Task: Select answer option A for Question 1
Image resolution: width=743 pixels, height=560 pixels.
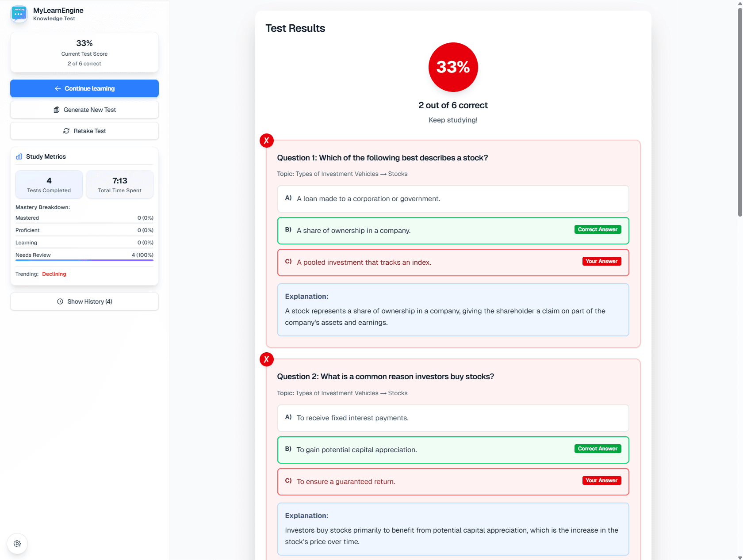Action: 453,198
